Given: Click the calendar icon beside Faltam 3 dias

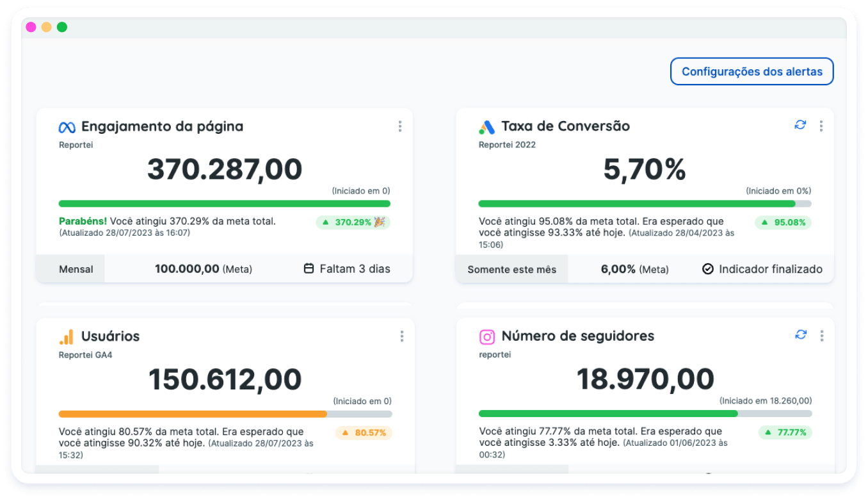Looking at the screenshot, I should pyautogui.click(x=309, y=269).
